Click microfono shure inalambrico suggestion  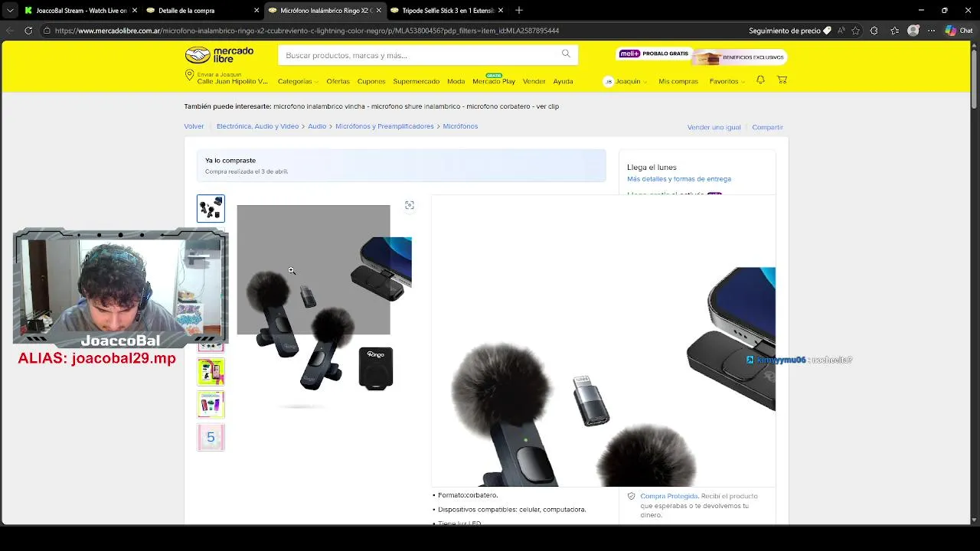tap(416, 106)
